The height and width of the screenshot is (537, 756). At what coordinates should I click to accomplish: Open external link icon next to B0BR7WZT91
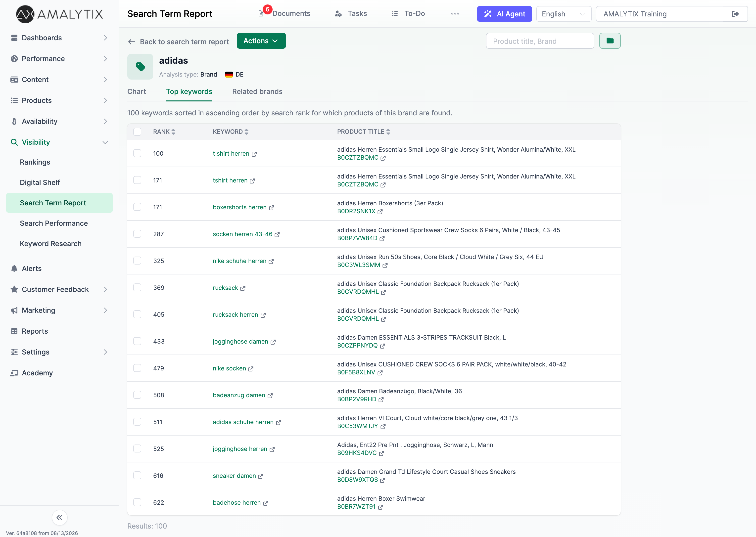click(x=380, y=507)
